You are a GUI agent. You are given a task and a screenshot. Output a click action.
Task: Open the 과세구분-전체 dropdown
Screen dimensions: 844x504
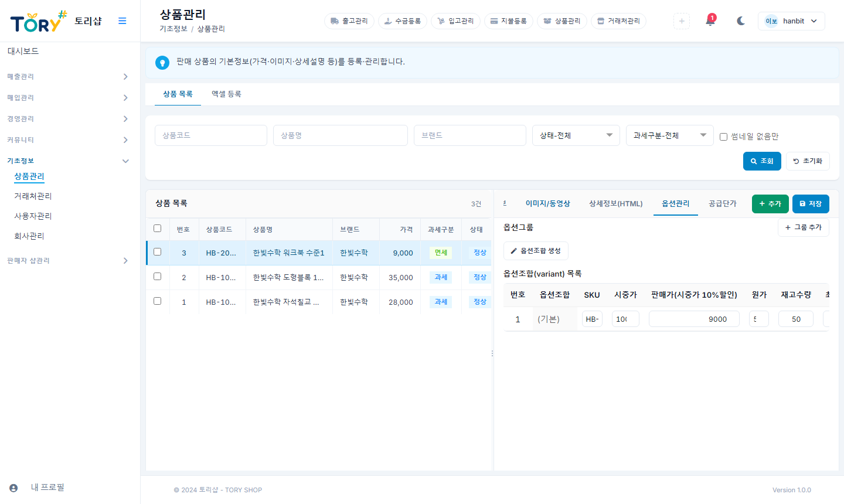point(670,135)
